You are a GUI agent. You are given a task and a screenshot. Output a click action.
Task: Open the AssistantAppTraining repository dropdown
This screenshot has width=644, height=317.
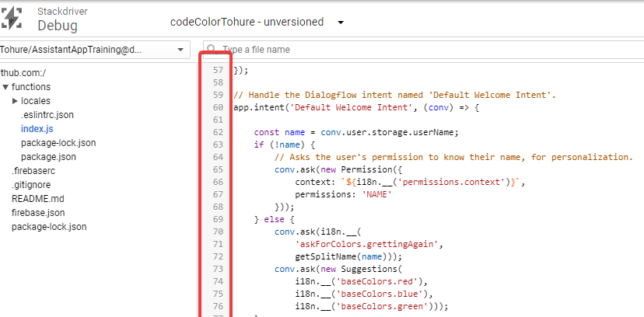pos(94,50)
